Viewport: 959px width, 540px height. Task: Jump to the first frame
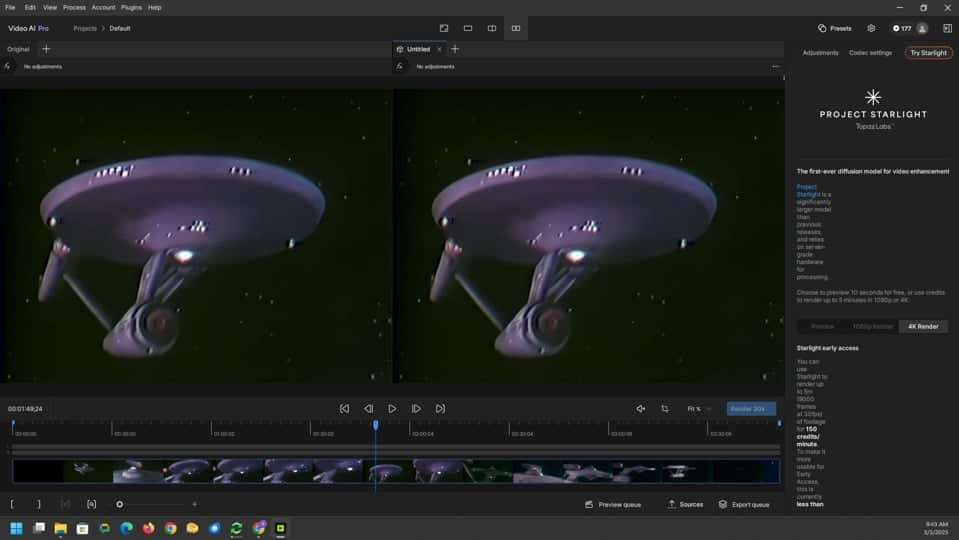(344, 409)
